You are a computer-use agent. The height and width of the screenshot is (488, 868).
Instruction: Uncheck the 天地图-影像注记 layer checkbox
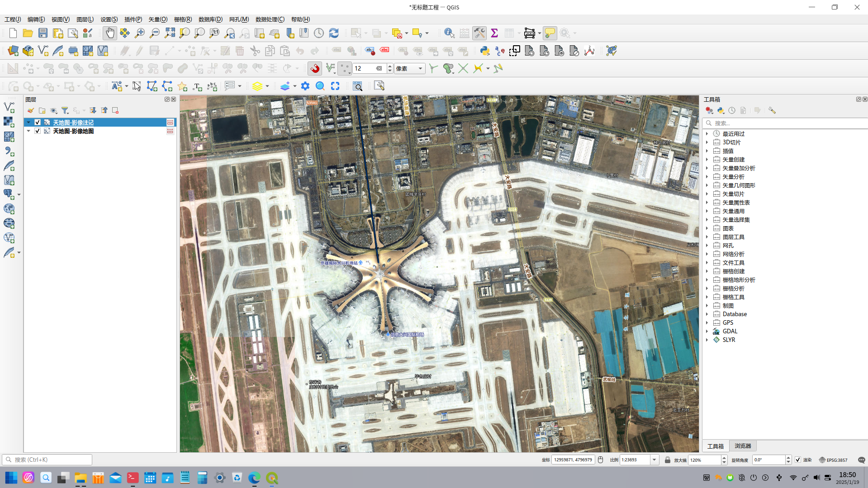pyautogui.click(x=38, y=123)
